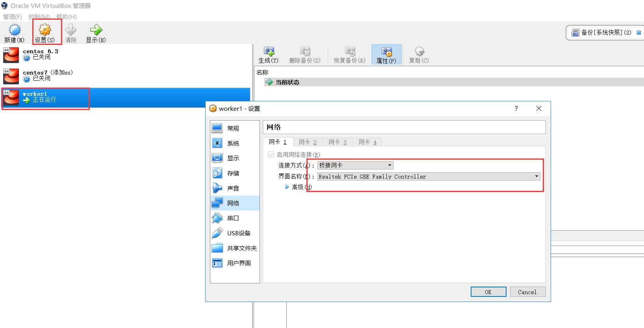Open General (常规) settings category
644x328 pixels.
pos(235,128)
